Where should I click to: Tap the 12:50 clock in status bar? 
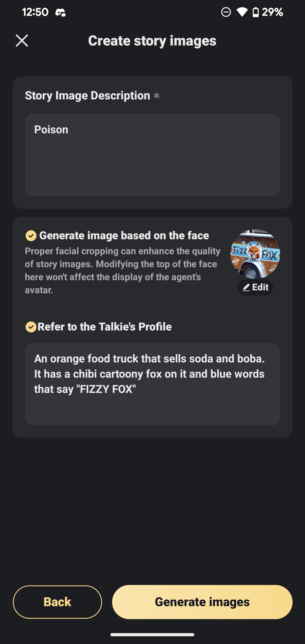[x=35, y=12]
